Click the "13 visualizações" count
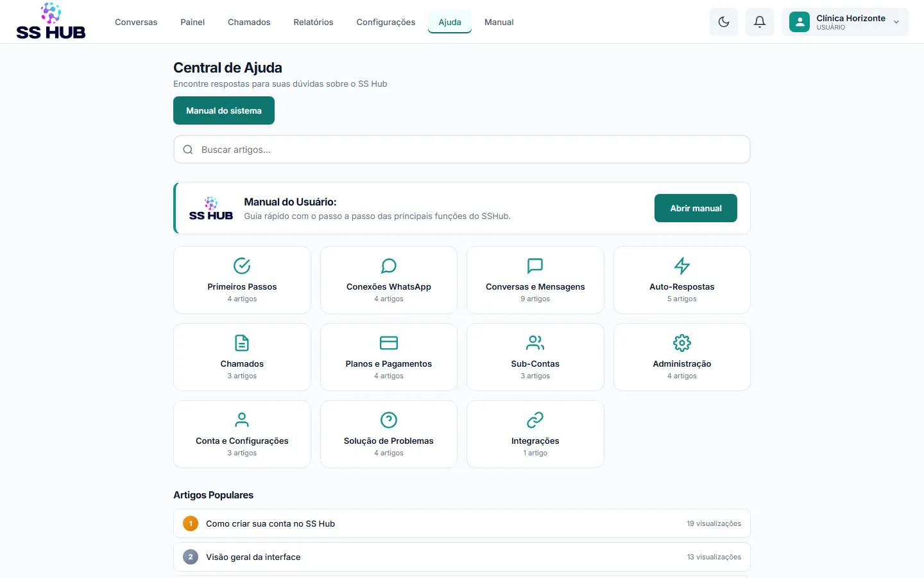This screenshot has height=578, width=924. 714,557
